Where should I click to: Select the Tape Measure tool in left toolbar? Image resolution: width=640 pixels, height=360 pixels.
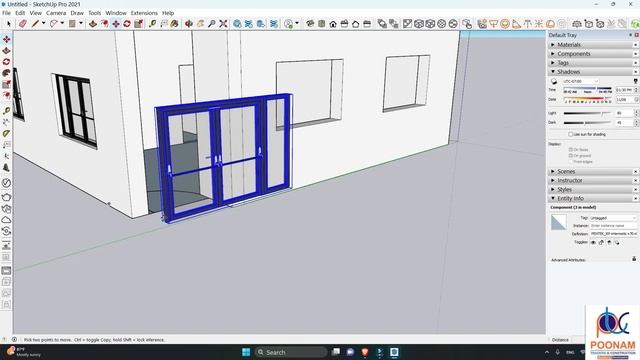6,111
